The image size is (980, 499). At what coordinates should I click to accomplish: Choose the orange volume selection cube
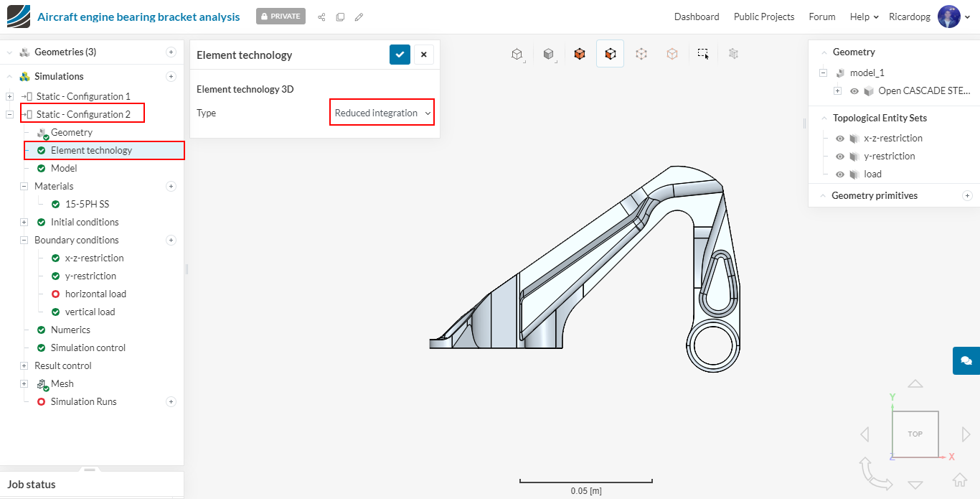pos(580,54)
